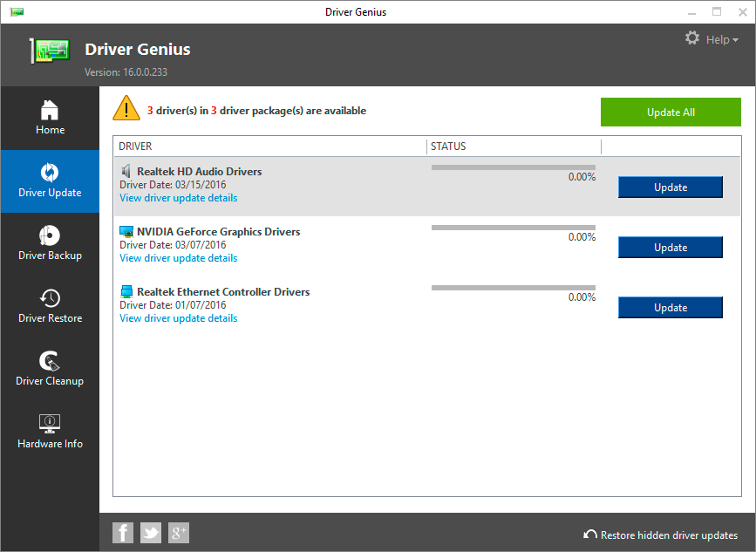The height and width of the screenshot is (552, 756).
Task: Go to the Driver Restore label
Action: point(51,317)
